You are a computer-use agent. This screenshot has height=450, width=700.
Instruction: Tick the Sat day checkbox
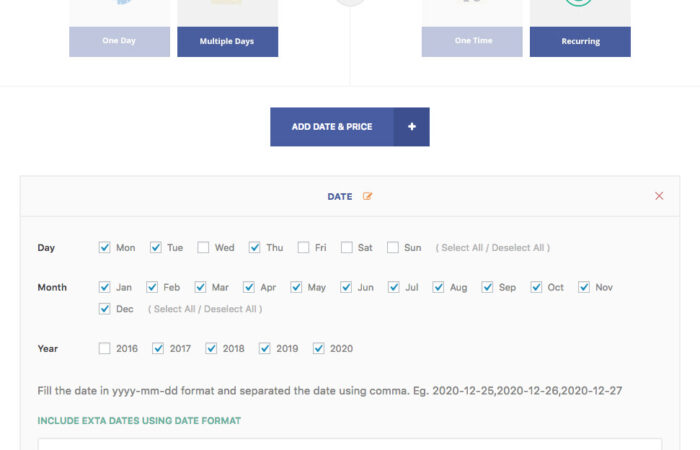click(346, 248)
